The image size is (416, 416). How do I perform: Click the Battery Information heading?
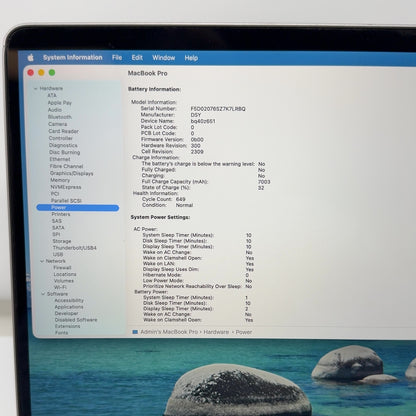coord(155,89)
